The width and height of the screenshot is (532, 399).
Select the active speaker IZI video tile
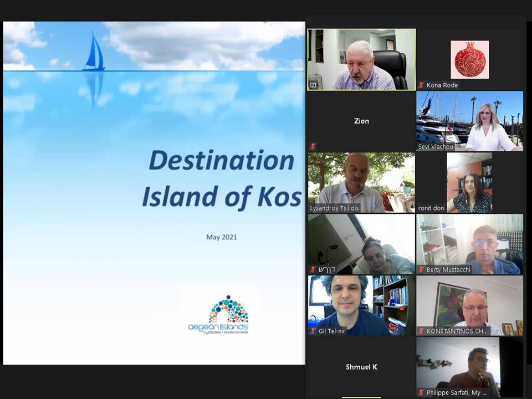[x=361, y=59]
